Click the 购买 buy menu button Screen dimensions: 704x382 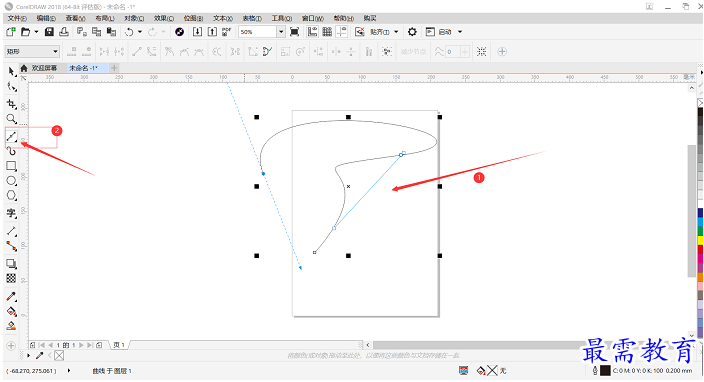tap(370, 18)
